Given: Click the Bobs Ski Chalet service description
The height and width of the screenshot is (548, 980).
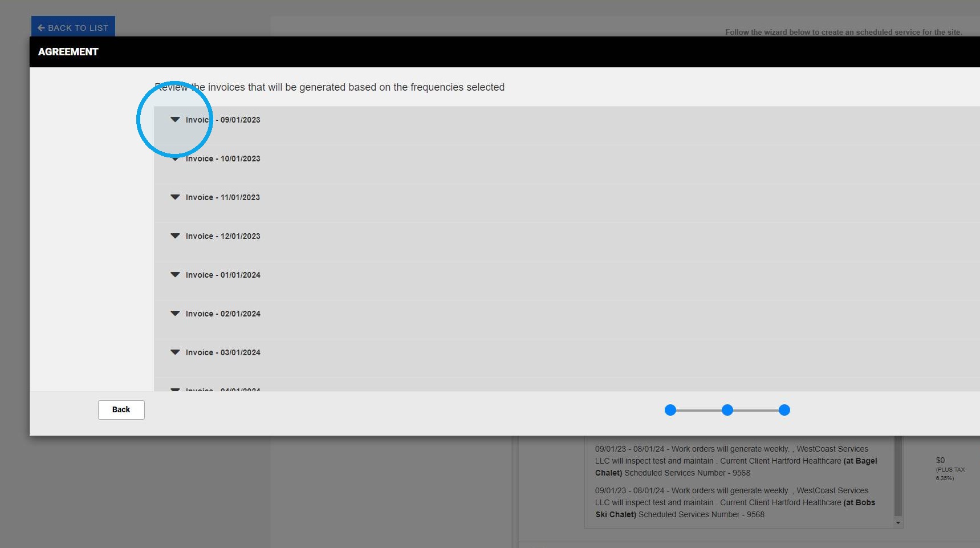Looking at the screenshot, I should click(735, 502).
